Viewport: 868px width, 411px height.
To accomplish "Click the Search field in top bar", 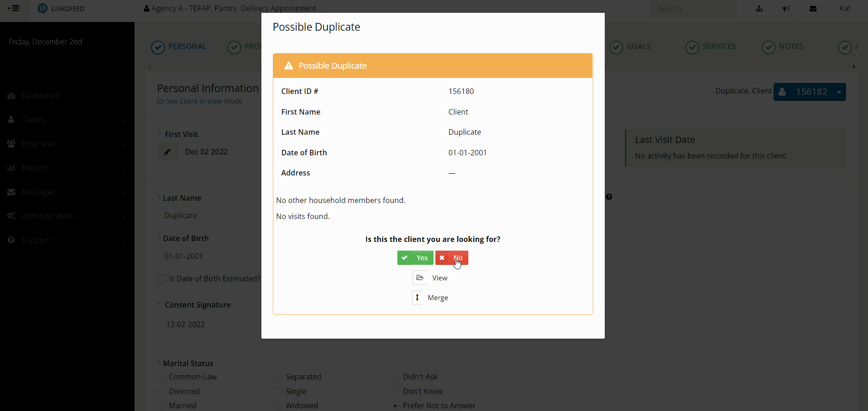I will pos(694,9).
